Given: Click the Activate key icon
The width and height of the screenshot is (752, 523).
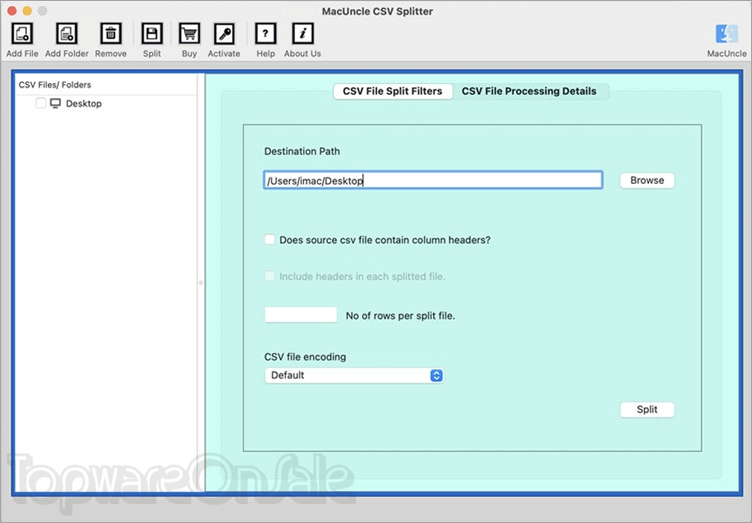Looking at the screenshot, I should pyautogui.click(x=224, y=34).
